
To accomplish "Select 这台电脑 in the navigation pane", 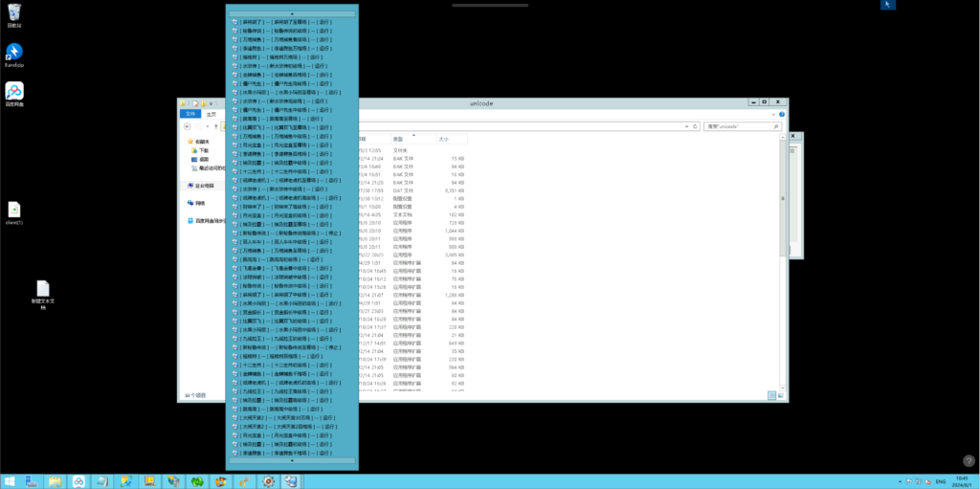I will coord(204,186).
